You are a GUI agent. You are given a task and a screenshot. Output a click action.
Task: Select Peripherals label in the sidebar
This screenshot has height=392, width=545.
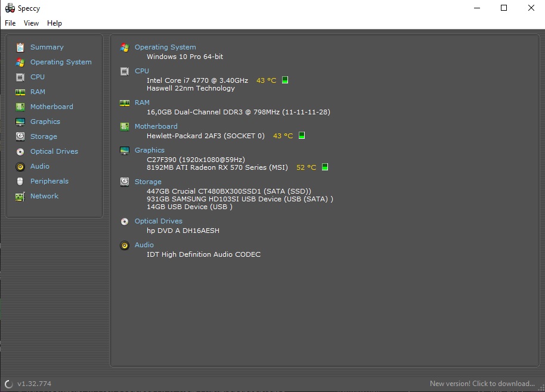[49, 181]
